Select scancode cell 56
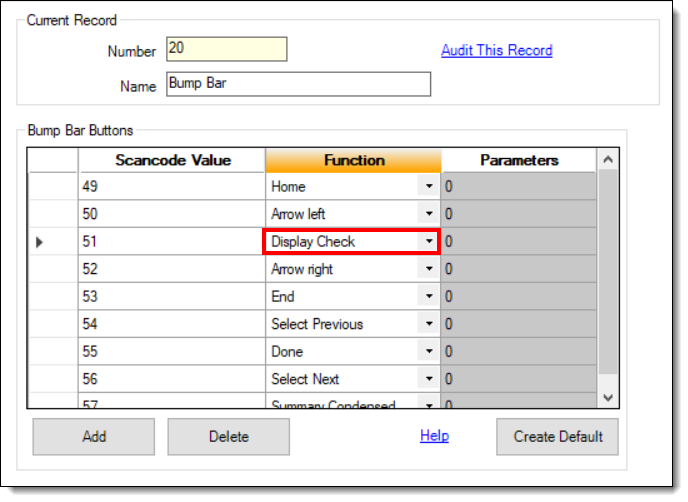The image size is (688, 502). tap(172, 379)
